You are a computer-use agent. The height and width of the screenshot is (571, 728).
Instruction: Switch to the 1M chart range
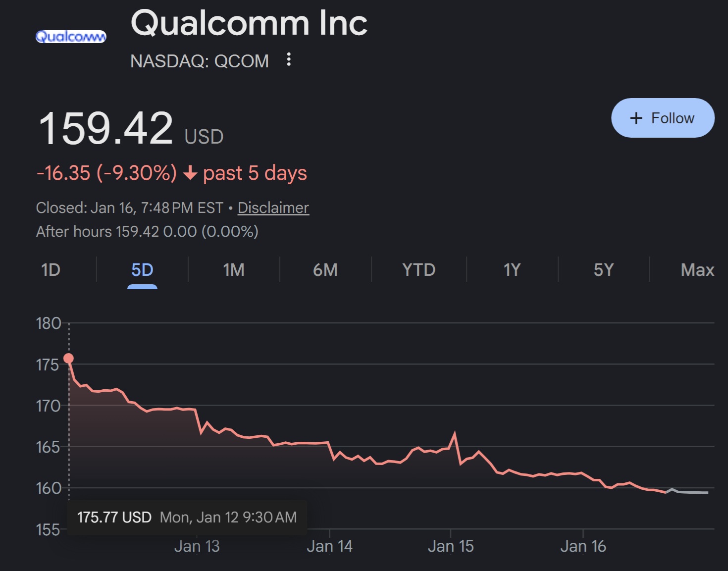234,270
